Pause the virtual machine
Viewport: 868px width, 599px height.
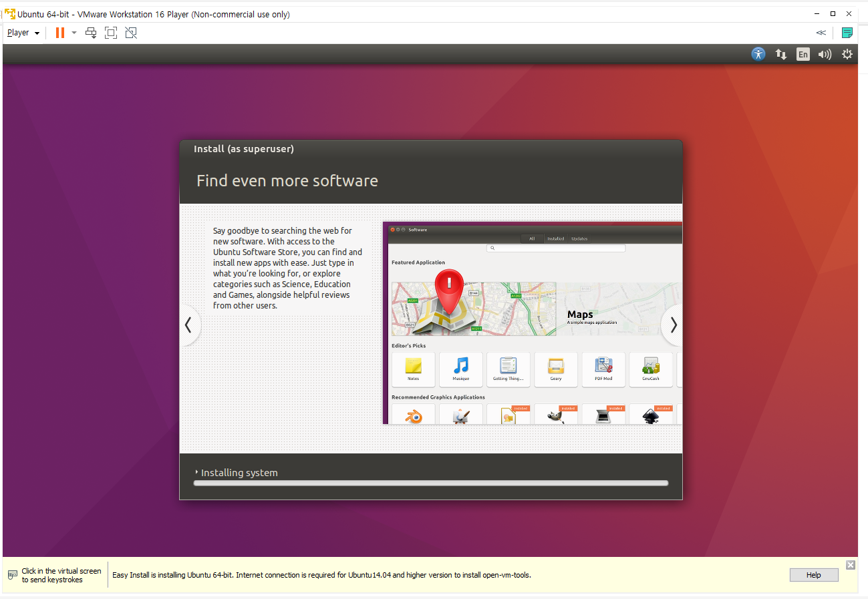click(x=60, y=33)
